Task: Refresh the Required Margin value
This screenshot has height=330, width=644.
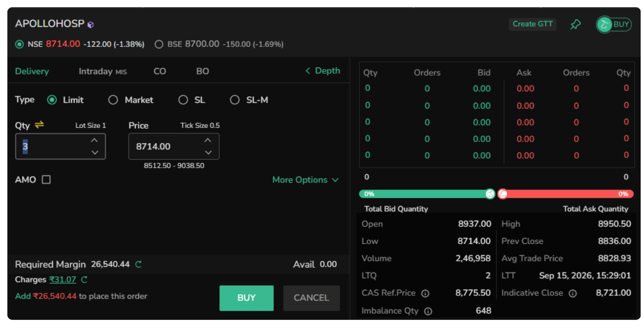Action: point(138,264)
